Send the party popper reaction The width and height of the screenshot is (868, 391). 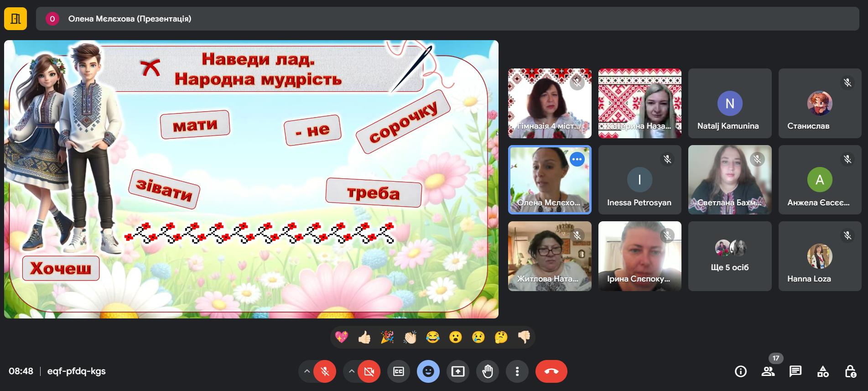(387, 337)
